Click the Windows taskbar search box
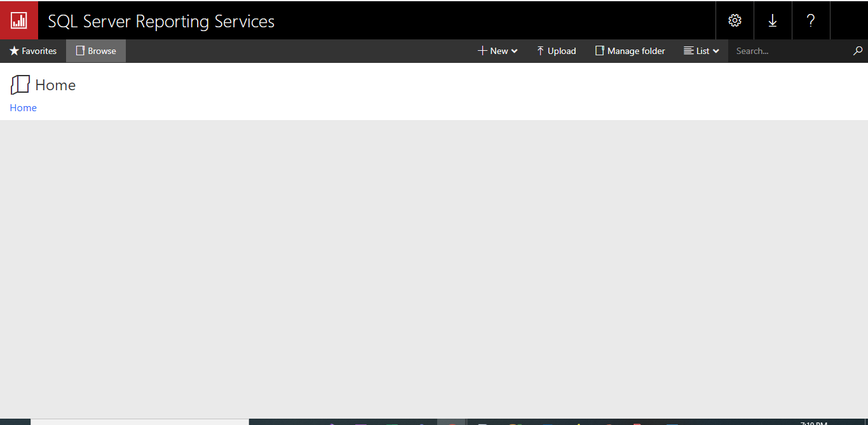 click(140, 422)
